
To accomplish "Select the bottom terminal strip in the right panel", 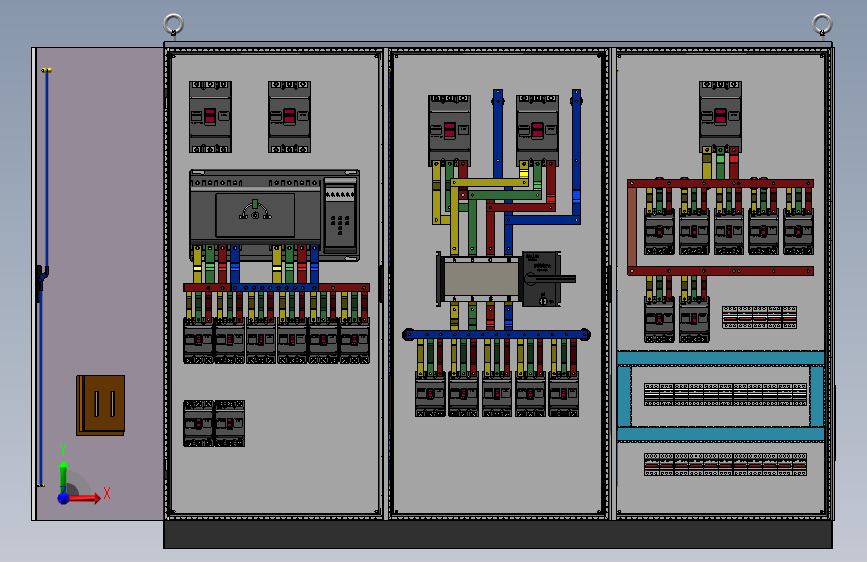I will pyautogui.click(x=725, y=465).
